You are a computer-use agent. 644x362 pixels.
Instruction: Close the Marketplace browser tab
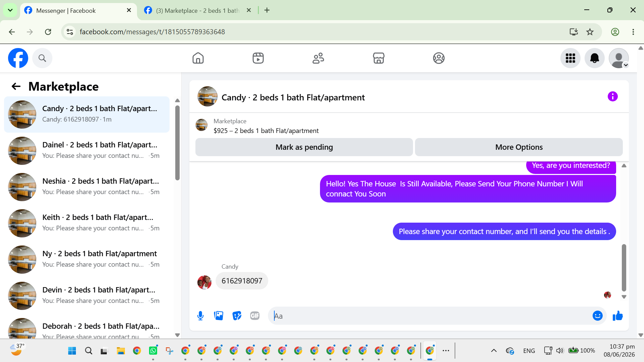pyautogui.click(x=249, y=10)
